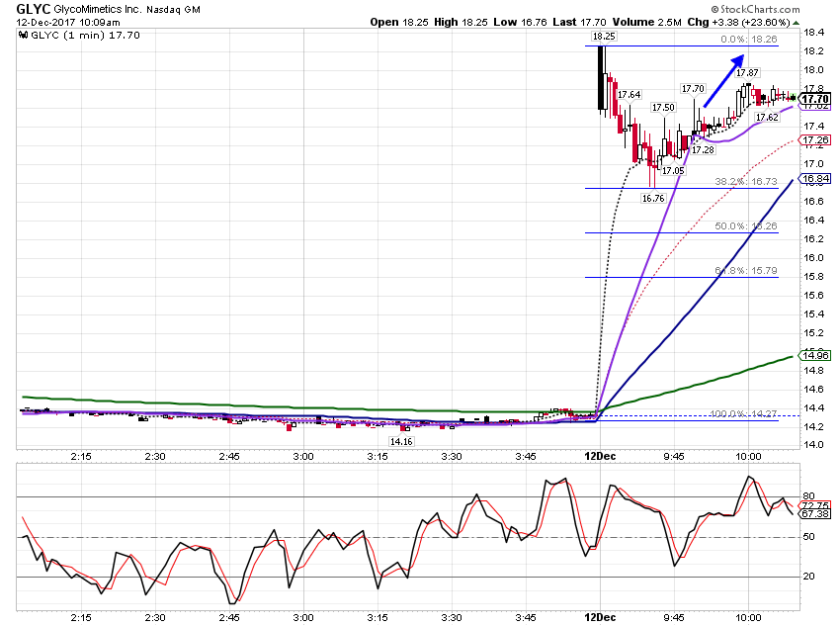The image size is (840, 626).
Task: Click the 16.76 low label below the candles
Action: point(653,199)
